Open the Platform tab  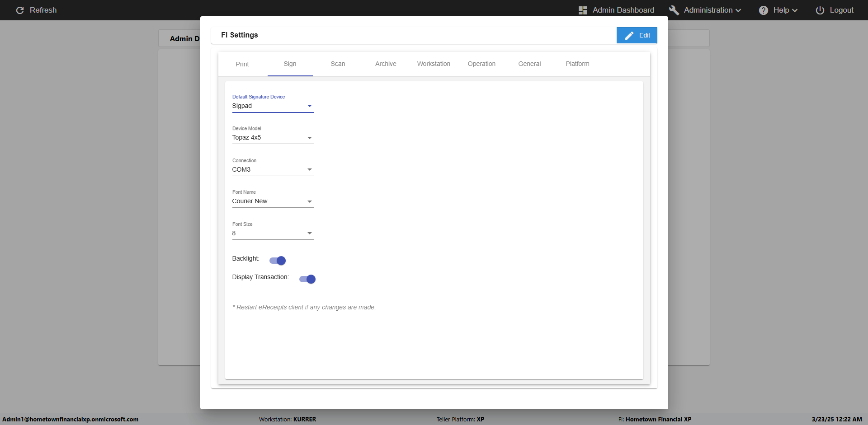tap(577, 64)
